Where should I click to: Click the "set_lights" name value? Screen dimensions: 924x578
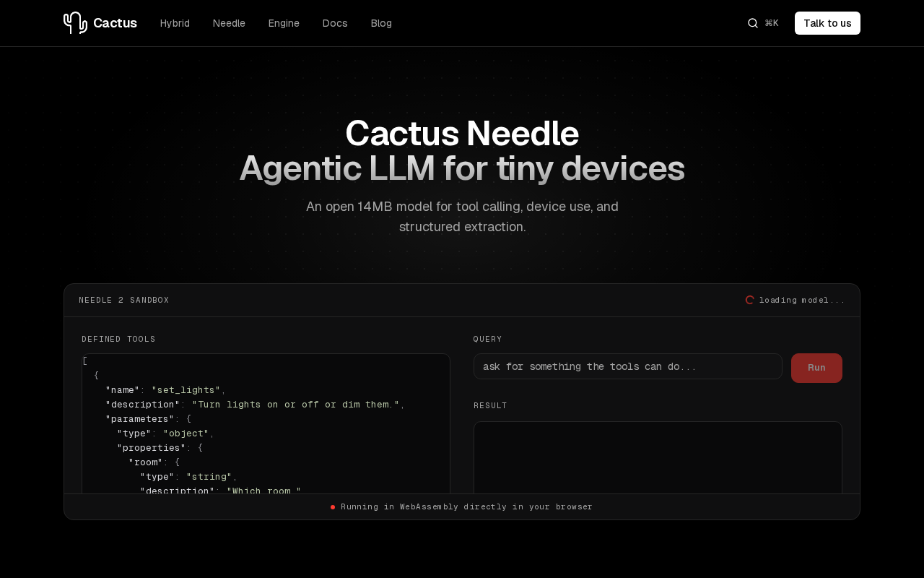coord(186,390)
